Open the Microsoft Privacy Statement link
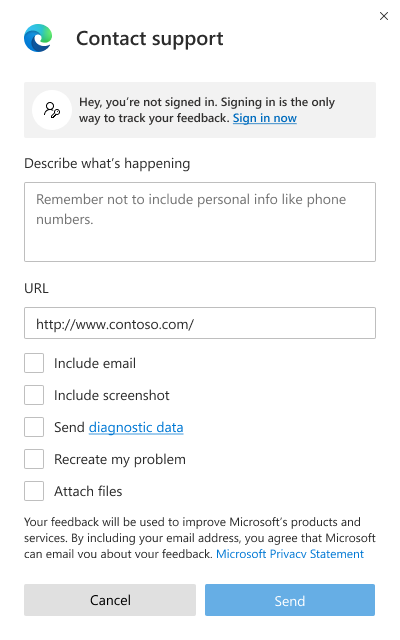The height and width of the screenshot is (640, 400). pos(290,554)
